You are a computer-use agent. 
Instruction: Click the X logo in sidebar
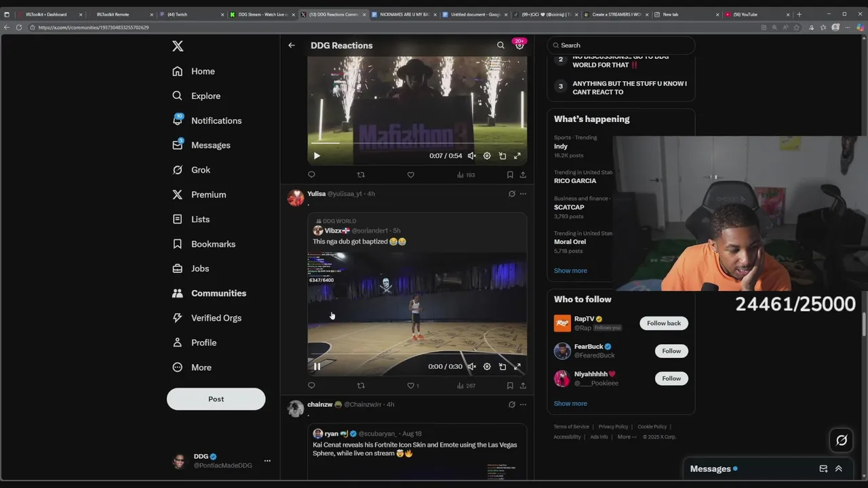(178, 46)
